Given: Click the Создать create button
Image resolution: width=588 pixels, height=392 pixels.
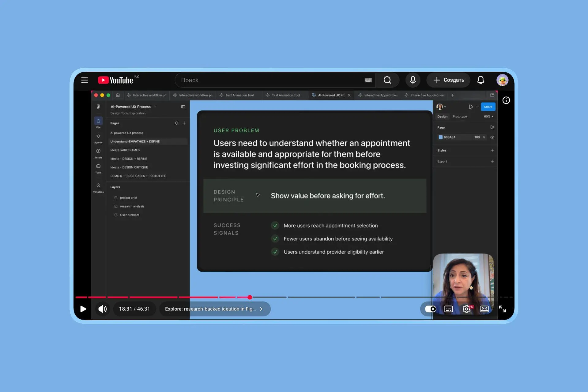Looking at the screenshot, I should [448, 80].
